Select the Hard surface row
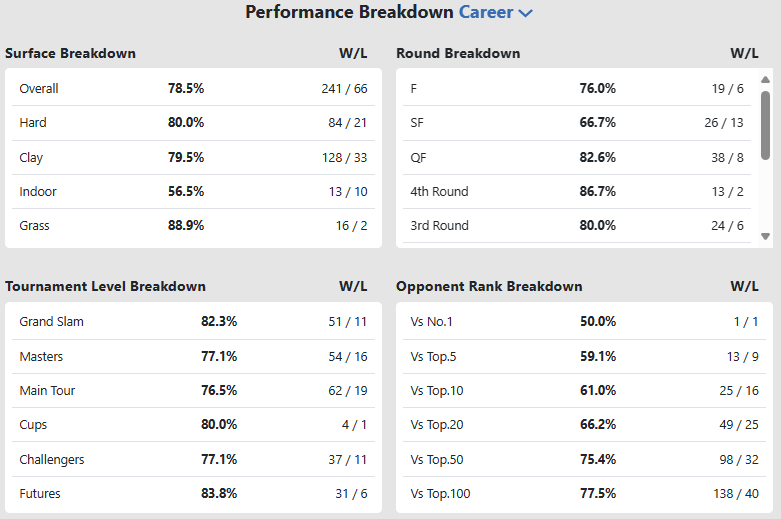 point(193,122)
